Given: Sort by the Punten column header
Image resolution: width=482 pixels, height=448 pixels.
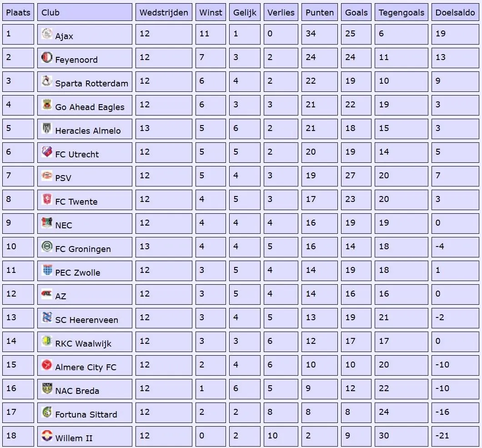Looking at the screenshot, I should point(320,13).
